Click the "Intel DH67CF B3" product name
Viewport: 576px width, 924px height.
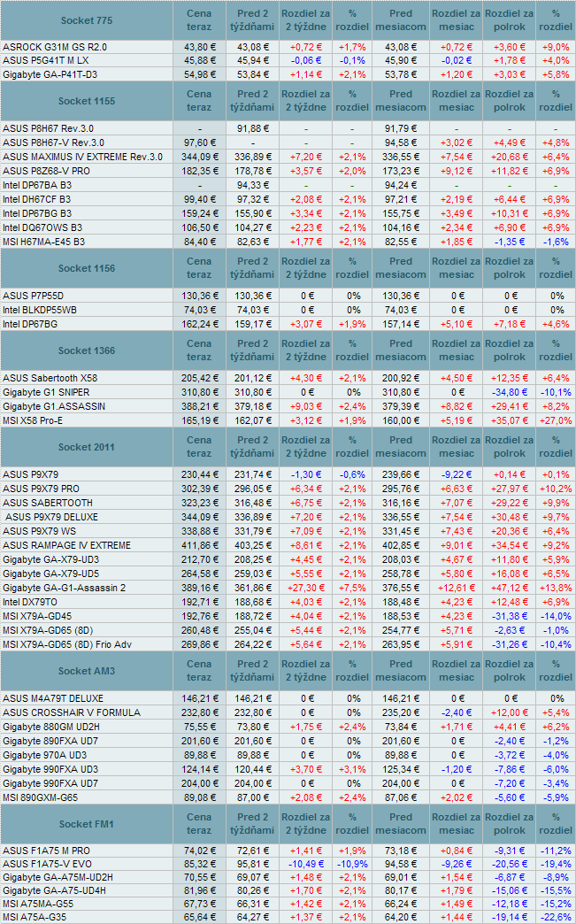[x=36, y=199]
